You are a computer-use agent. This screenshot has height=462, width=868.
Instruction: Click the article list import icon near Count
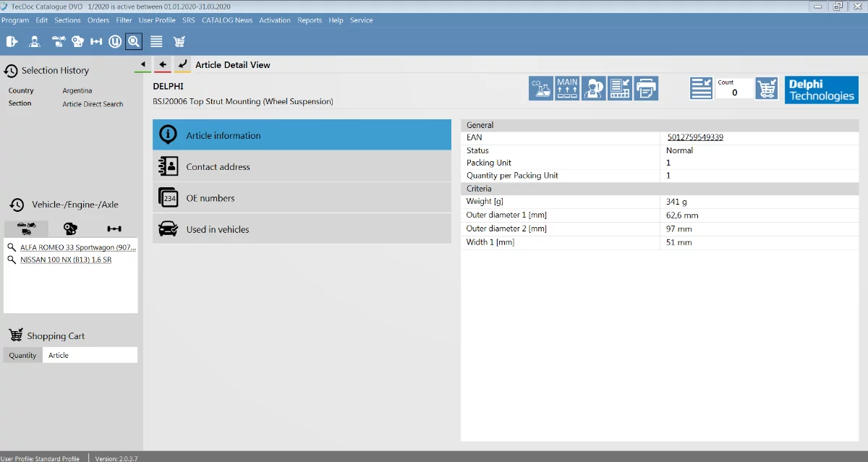point(701,88)
